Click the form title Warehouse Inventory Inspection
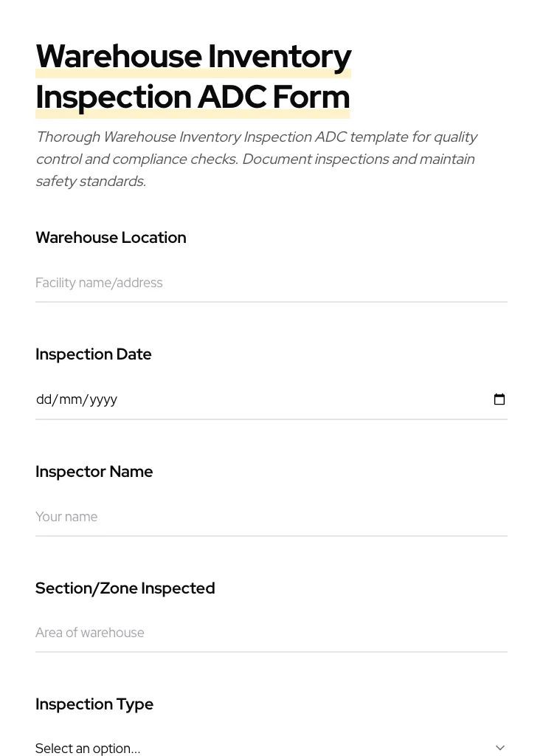The width and height of the screenshot is (543, 756). pos(193,56)
